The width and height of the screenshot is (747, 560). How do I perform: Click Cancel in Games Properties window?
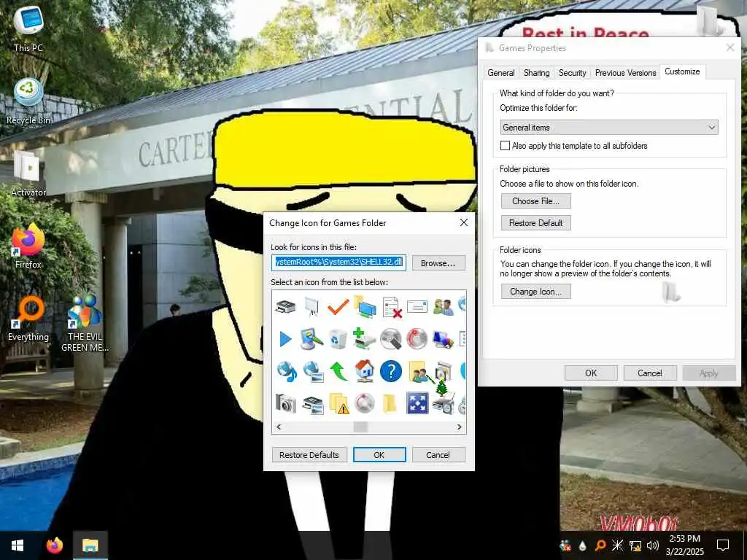click(x=650, y=373)
